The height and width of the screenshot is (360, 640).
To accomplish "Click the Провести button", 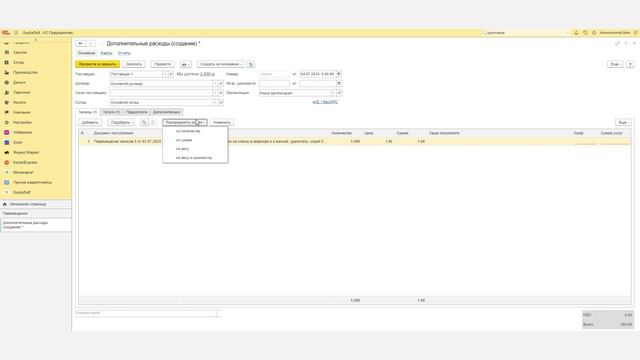I will [163, 64].
